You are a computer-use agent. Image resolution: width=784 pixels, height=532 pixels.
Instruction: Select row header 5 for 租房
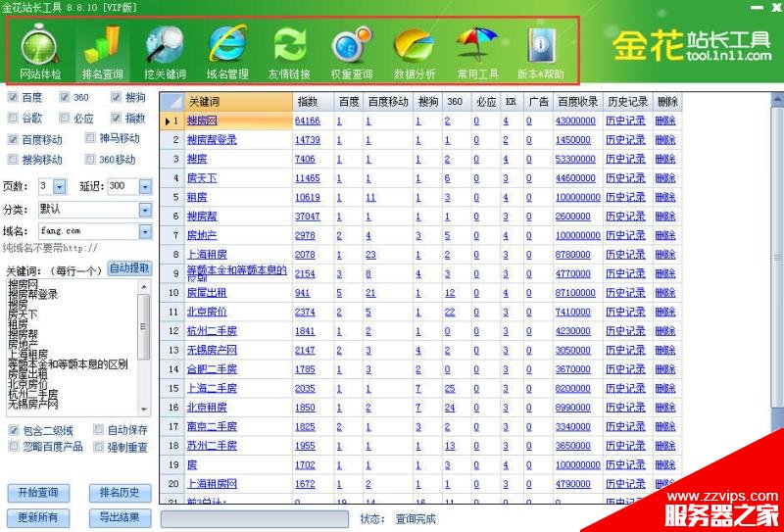pos(172,197)
